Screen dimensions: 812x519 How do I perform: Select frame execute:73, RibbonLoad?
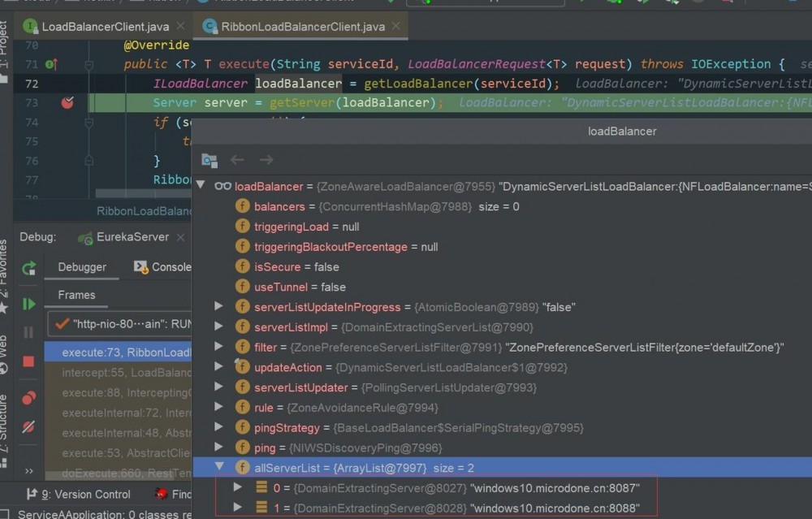[x=118, y=352]
